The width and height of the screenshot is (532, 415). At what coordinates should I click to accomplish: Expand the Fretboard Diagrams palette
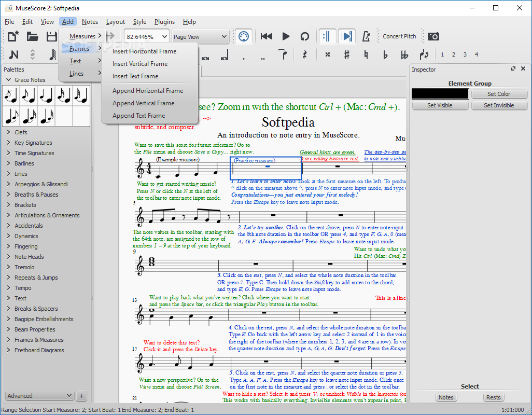point(9,350)
